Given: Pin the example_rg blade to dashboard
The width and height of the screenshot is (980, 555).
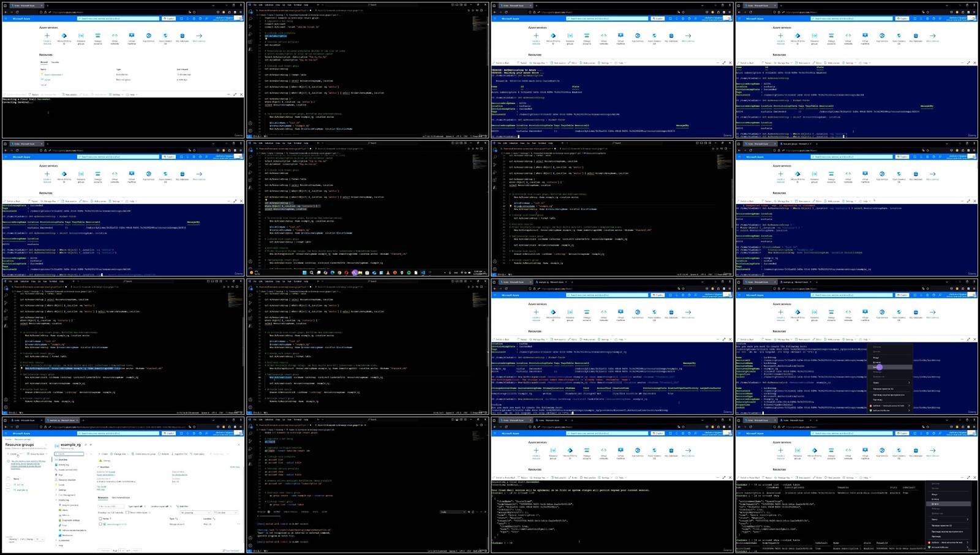Looking at the screenshot, I should tap(86, 445).
